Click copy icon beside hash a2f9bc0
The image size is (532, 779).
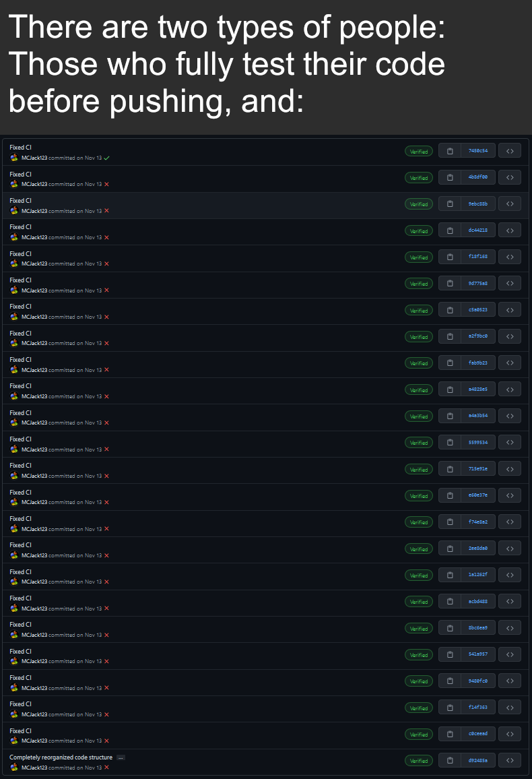point(449,336)
